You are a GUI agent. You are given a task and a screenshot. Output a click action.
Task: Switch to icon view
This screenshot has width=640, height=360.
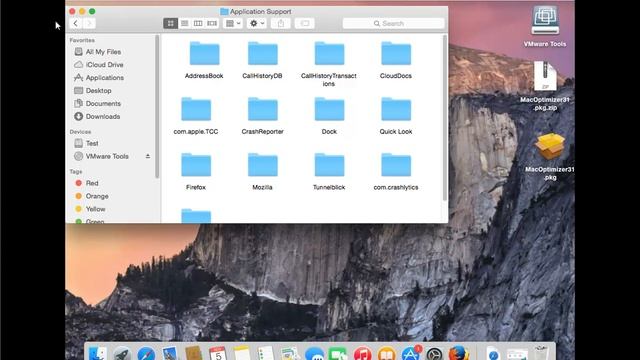171,23
